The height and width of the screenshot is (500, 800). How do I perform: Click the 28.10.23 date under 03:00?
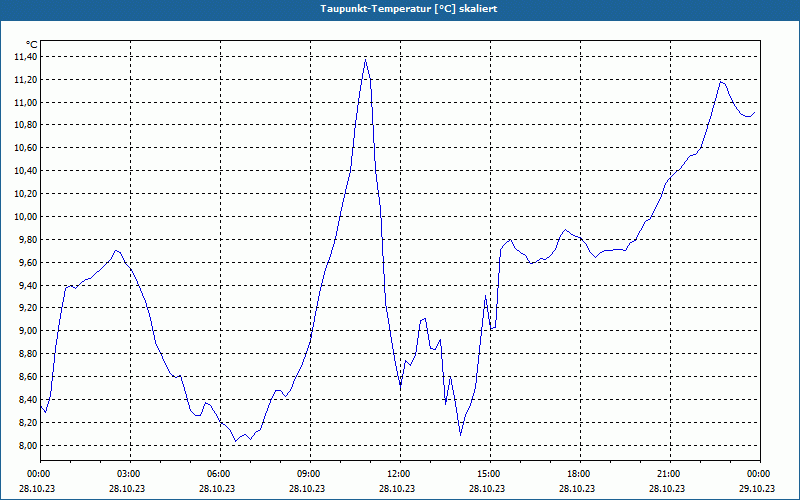[127, 488]
